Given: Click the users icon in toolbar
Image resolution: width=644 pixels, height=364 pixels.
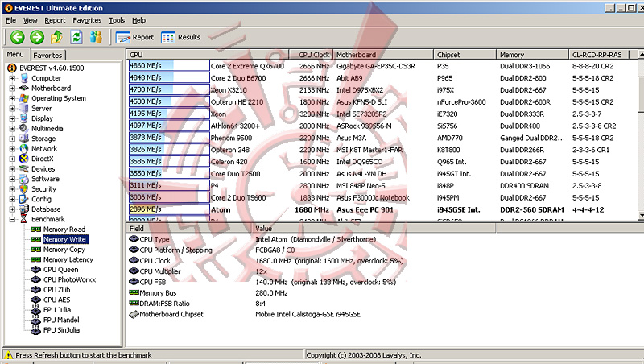Looking at the screenshot, I should pos(96,37).
